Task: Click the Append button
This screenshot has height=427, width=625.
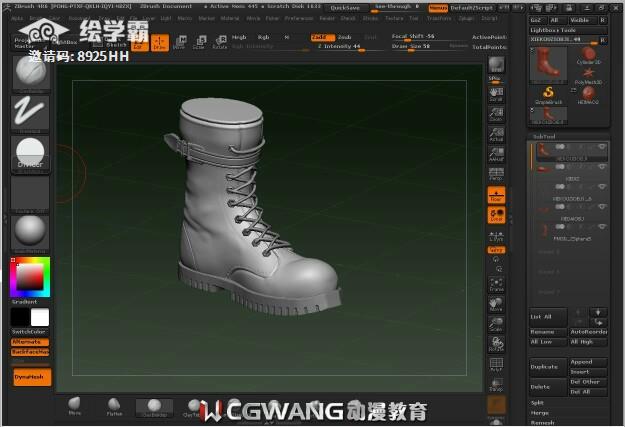Action: 588,362
